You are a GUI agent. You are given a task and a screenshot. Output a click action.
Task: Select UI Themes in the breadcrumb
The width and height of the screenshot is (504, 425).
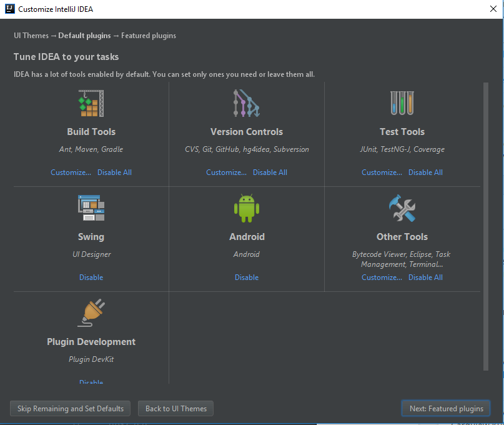click(31, 36)
